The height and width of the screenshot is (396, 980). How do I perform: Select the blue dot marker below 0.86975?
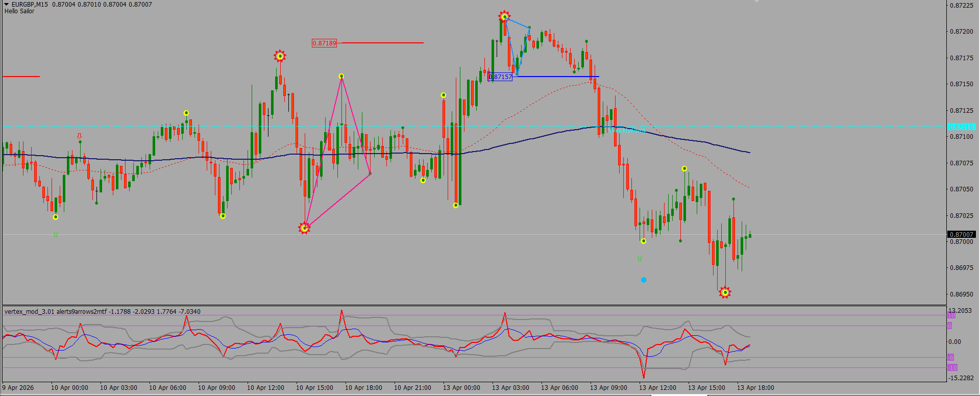click(x=644, y=280)
